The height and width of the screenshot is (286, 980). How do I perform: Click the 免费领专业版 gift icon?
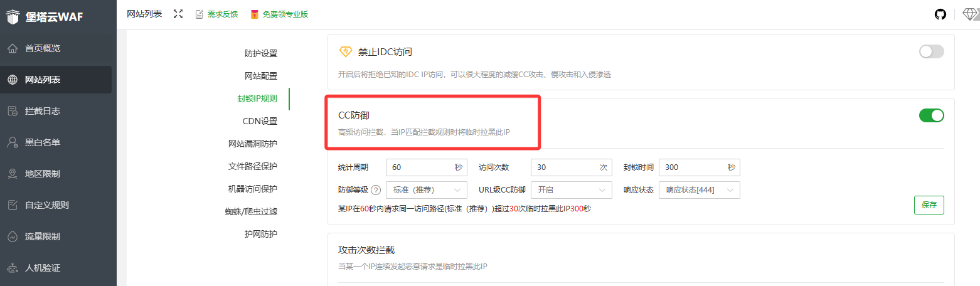[254, 14]
